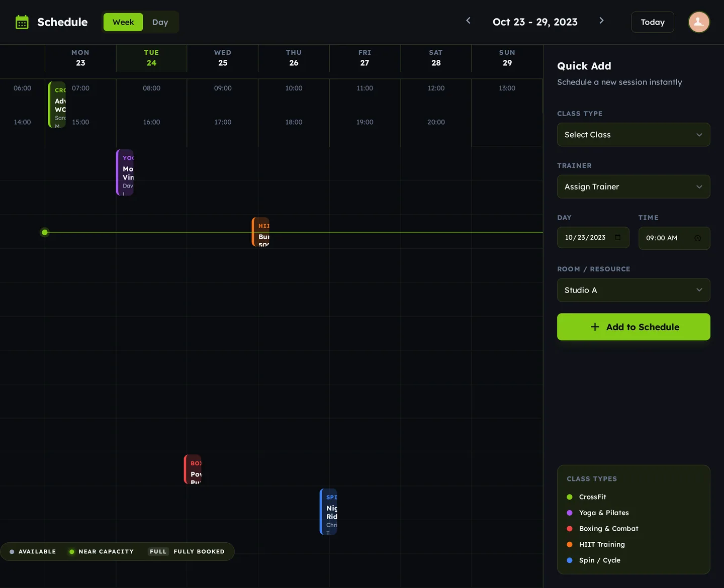Expand the Studio A room dropdown
Image resolution: width=724 pixels, height=588 pixels.
[633, 290]
